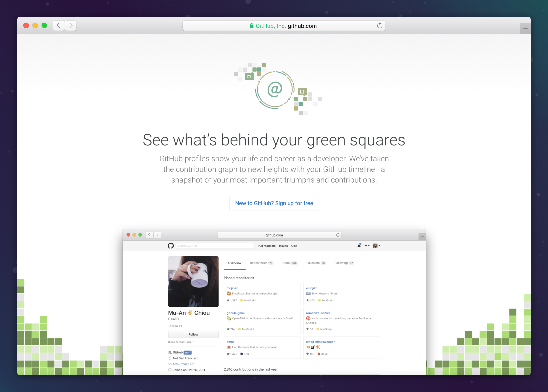Open the create new dropdown next to the bell

pos(366,245)
